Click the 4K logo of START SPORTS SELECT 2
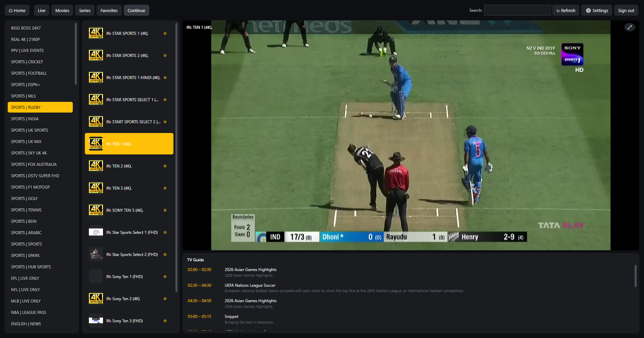The height and width of the screenshot is (338, 644). (x=96, y=122)
